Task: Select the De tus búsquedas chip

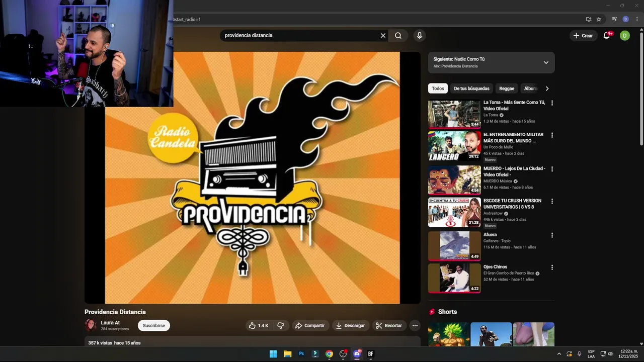Action: [471, 88]
